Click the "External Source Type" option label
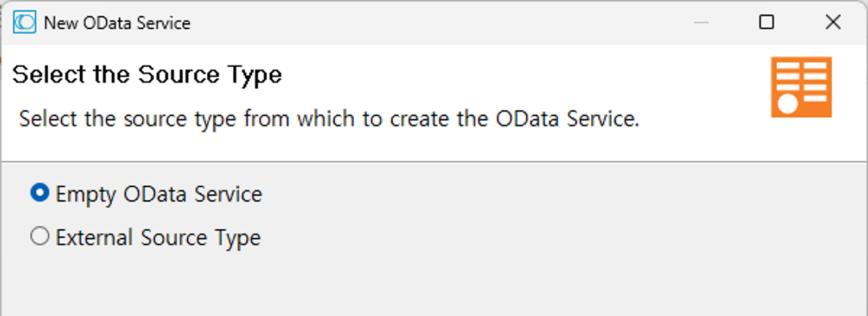Image resolution: width=868 pixels, height=316 pixels. (158, 238)
